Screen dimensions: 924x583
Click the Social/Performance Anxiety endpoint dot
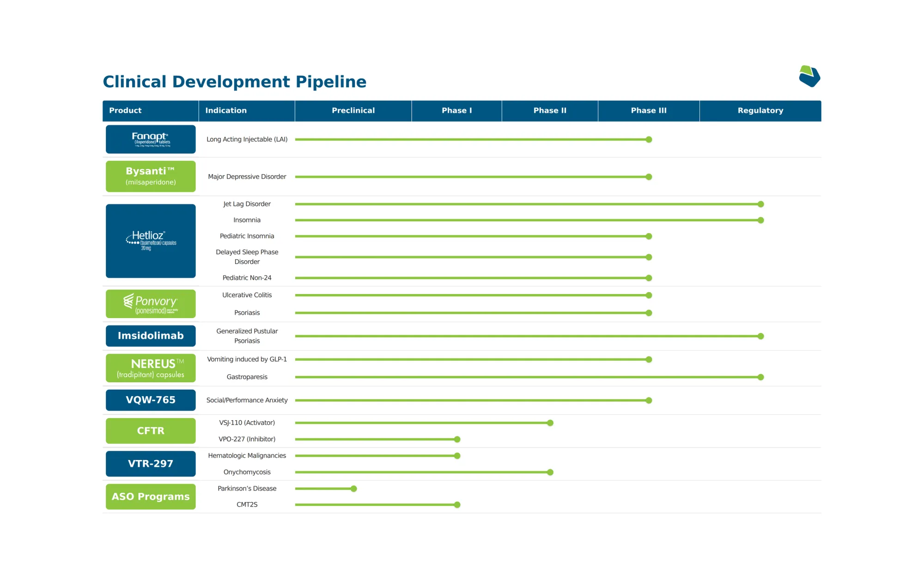pos(649,400)
